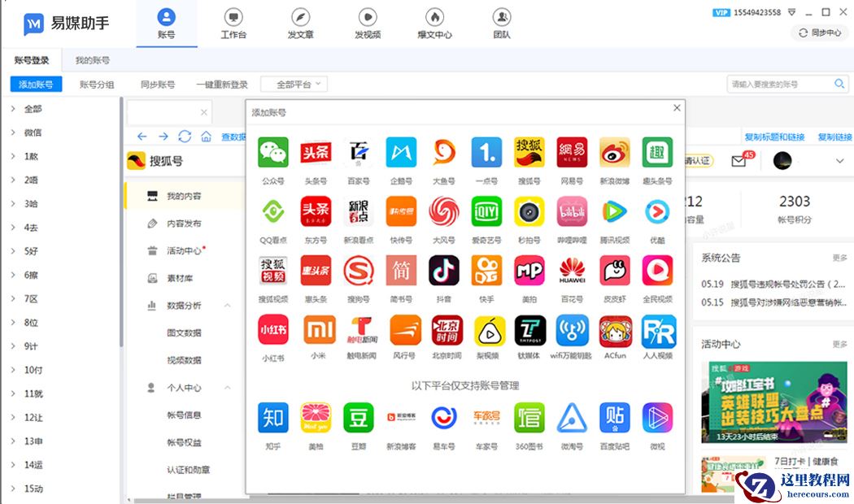854x504 pixels.
Task: Pick the 优酷 platform icon
Action: pyautogui.click(x=657, y=211)
